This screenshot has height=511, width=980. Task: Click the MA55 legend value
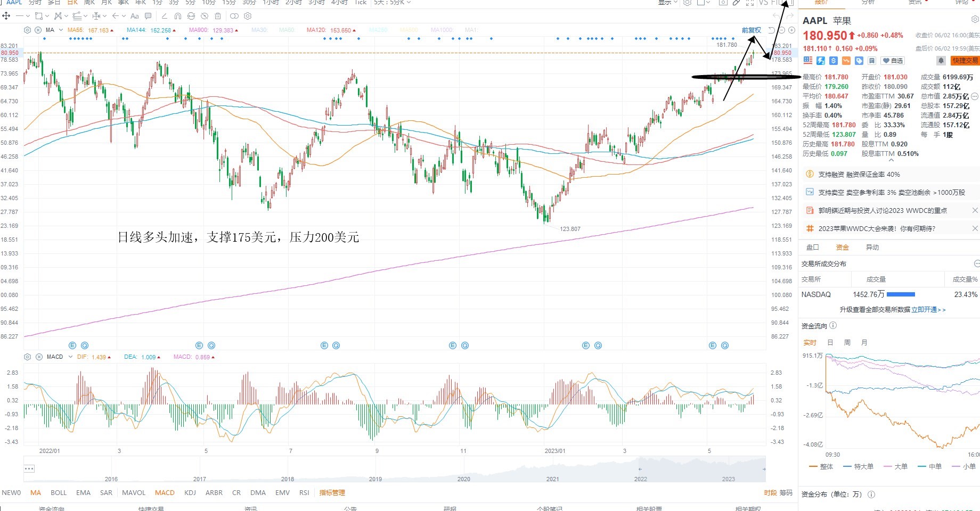point(98,30)
